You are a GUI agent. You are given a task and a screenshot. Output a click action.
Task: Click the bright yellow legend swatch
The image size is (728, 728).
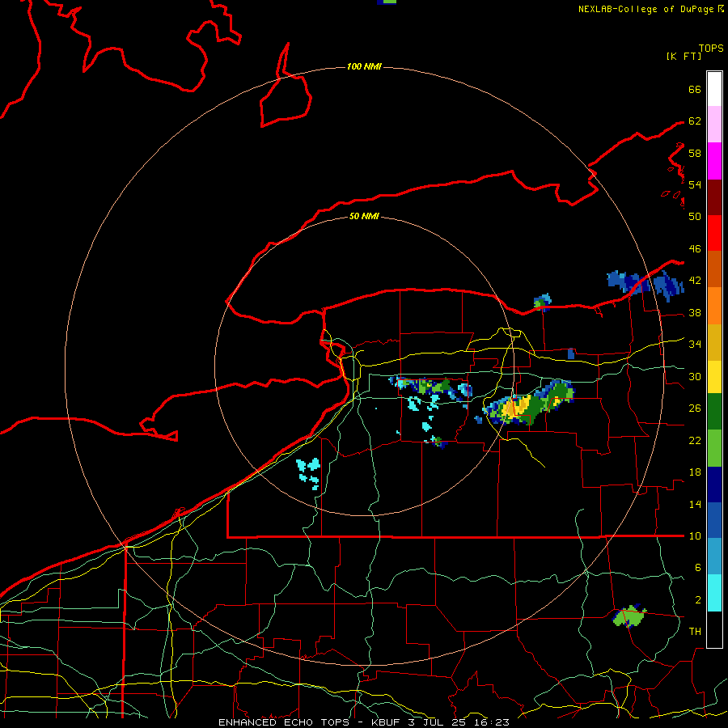point(714,377)
